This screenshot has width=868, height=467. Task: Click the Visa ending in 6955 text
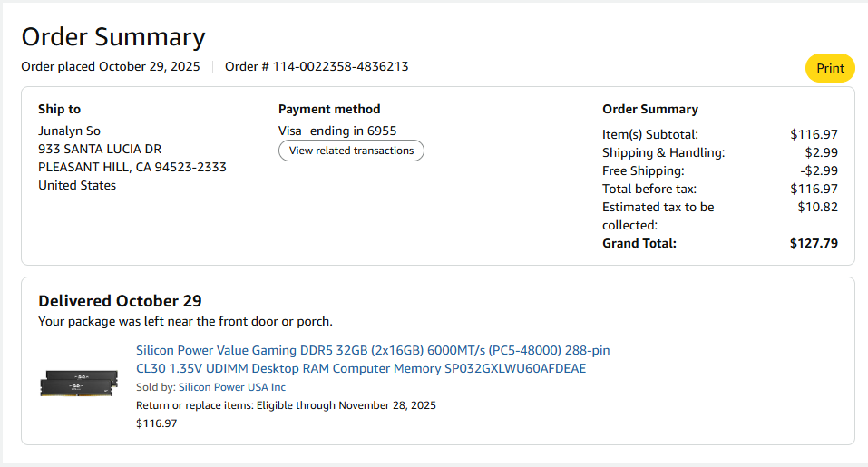(x=337, y=131)
